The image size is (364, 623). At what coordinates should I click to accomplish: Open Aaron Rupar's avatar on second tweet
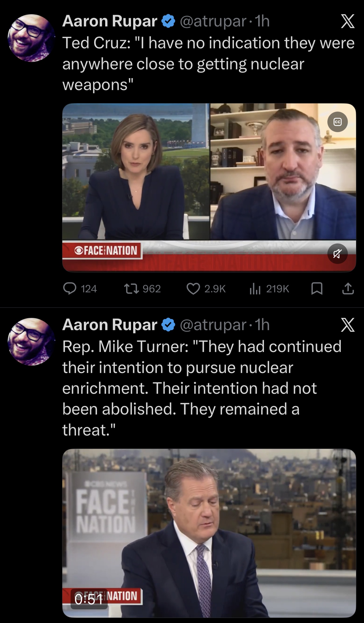(31, 342)
